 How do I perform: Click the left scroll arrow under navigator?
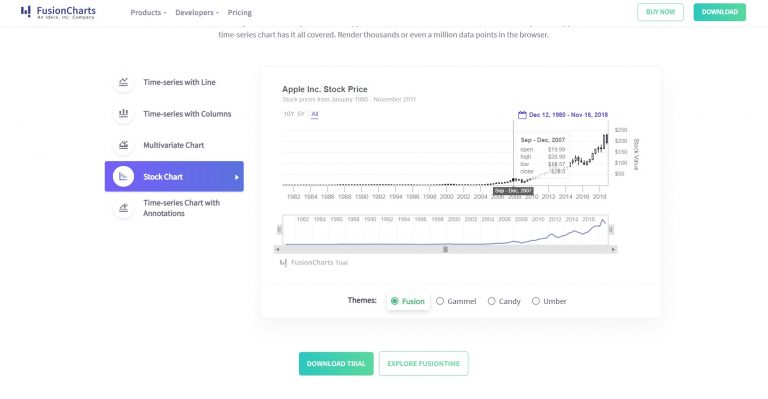[x=277, y=249]
